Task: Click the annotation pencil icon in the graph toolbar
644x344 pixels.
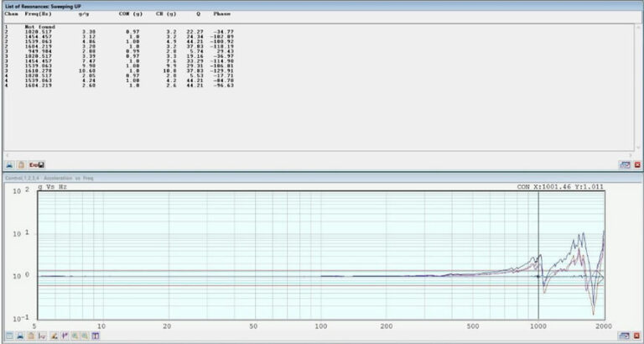Action: click(54, 336)
